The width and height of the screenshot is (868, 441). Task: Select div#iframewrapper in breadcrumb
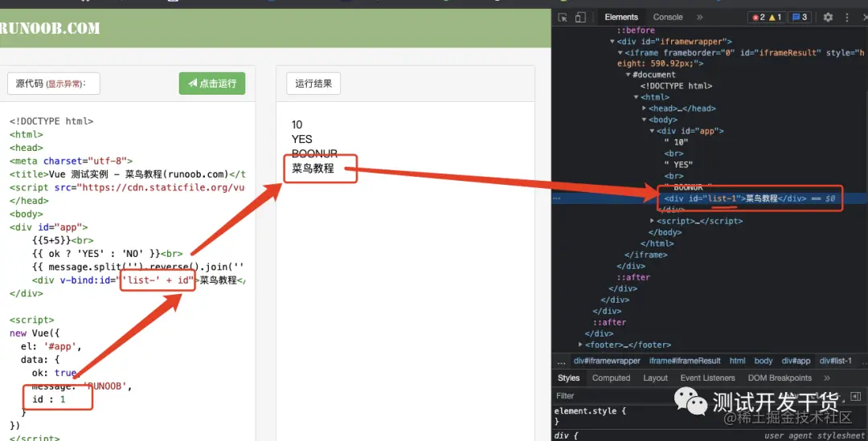point(607,361)
